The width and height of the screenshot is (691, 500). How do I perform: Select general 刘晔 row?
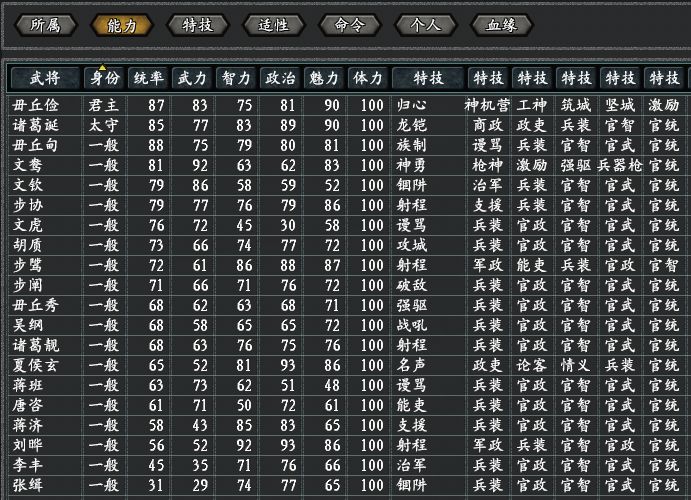click(349, 445)
